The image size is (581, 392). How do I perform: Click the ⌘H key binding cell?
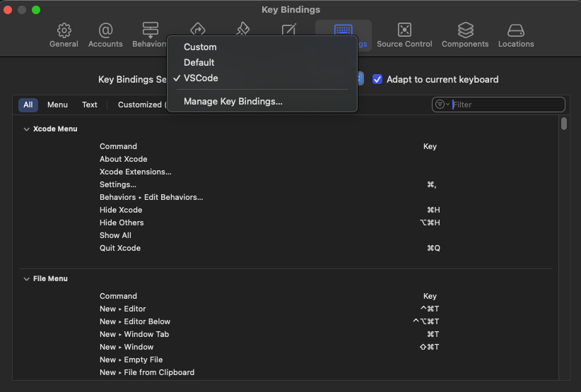coord(433,210)
